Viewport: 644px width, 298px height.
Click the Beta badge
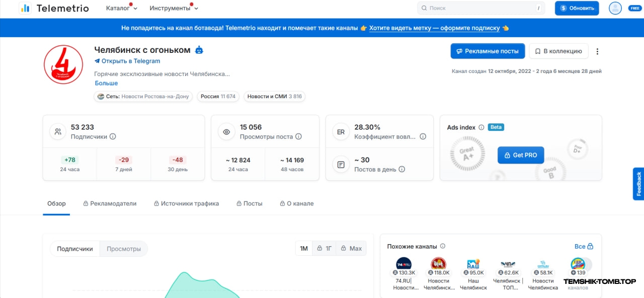coord(496,127)
